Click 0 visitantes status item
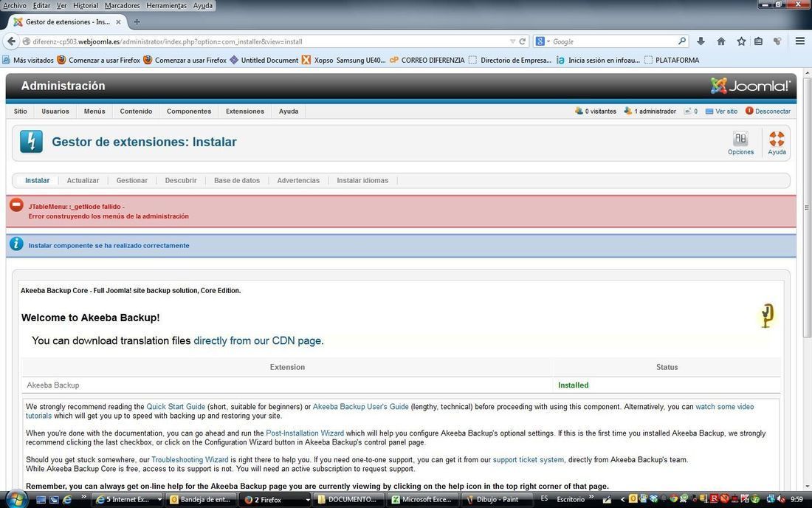Image resolution: width=812 pixels, height=508 pixels. tap(596, 111)
